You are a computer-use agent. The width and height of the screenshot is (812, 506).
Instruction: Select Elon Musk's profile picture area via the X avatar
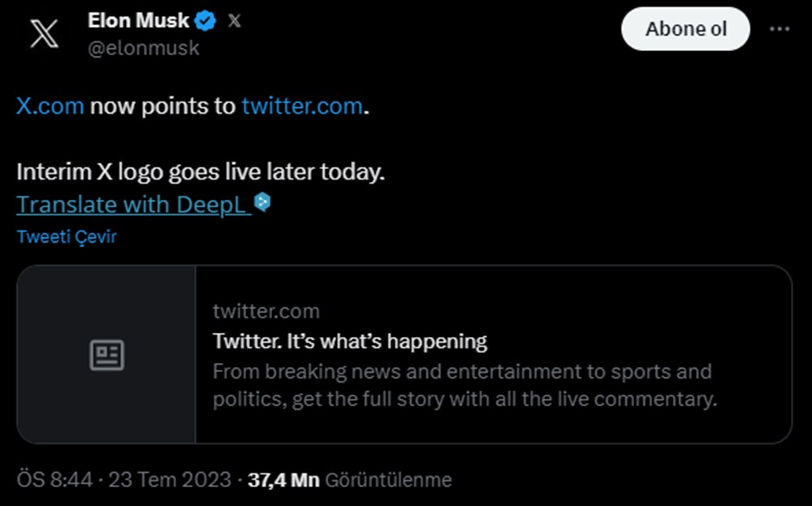tap(42, 33)
